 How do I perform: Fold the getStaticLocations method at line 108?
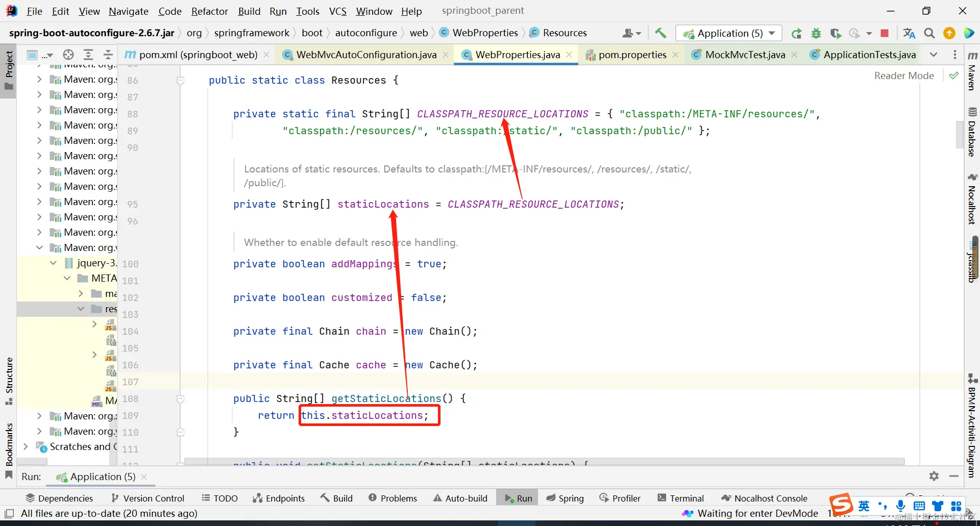point(180,399)
